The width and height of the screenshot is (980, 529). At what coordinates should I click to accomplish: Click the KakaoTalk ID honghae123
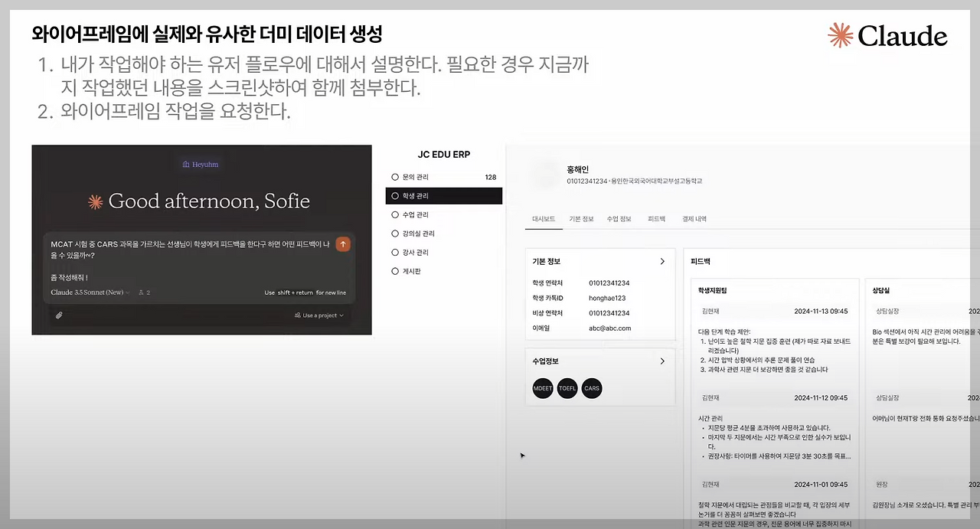click(609, 298)
